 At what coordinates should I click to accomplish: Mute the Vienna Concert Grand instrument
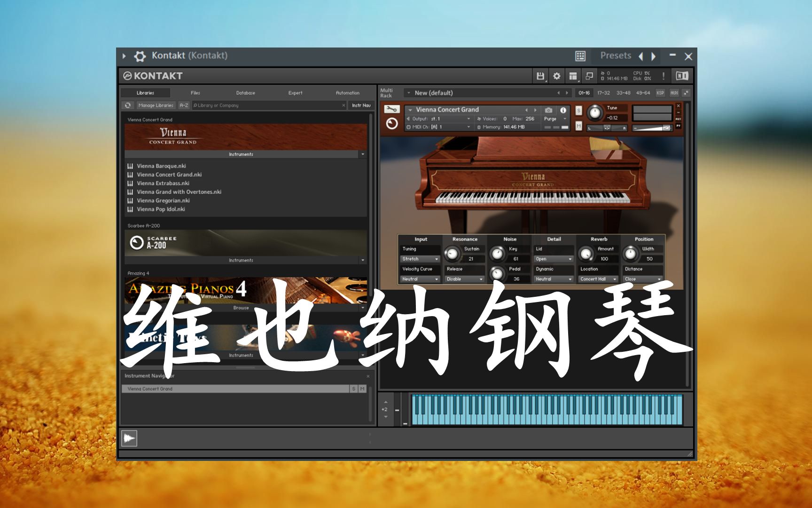click(x=578, y=126)
